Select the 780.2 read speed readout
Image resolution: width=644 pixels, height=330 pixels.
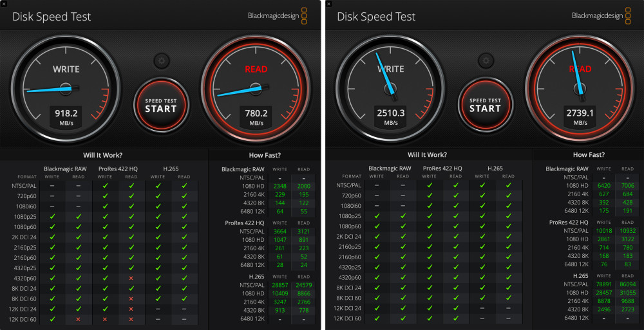tap(256, 113)
